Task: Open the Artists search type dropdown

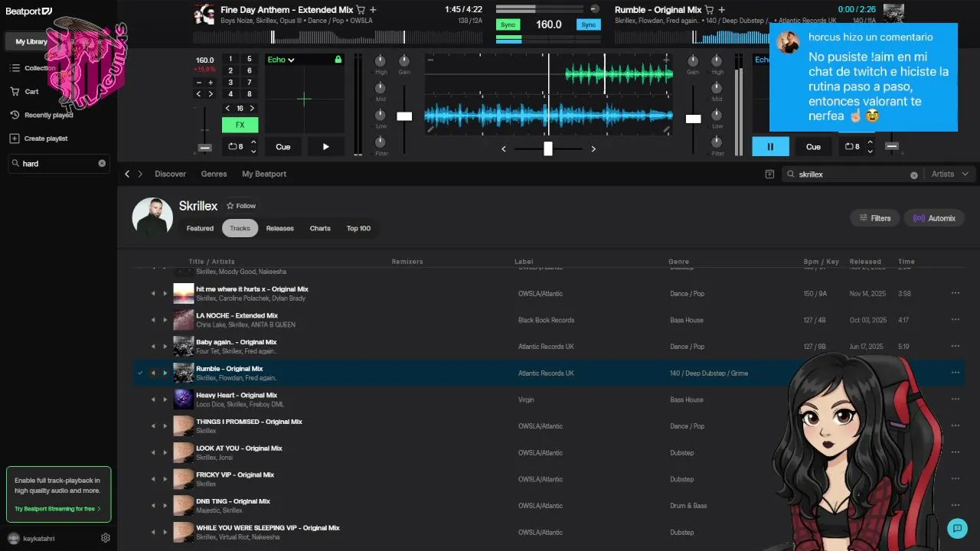Action: coord(949,174)
